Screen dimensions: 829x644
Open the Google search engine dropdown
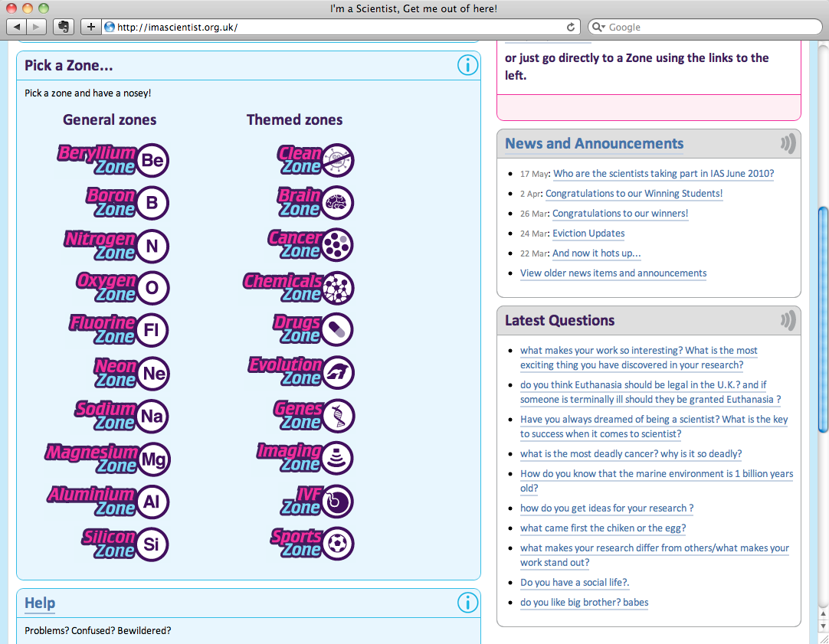pos(598,27)
